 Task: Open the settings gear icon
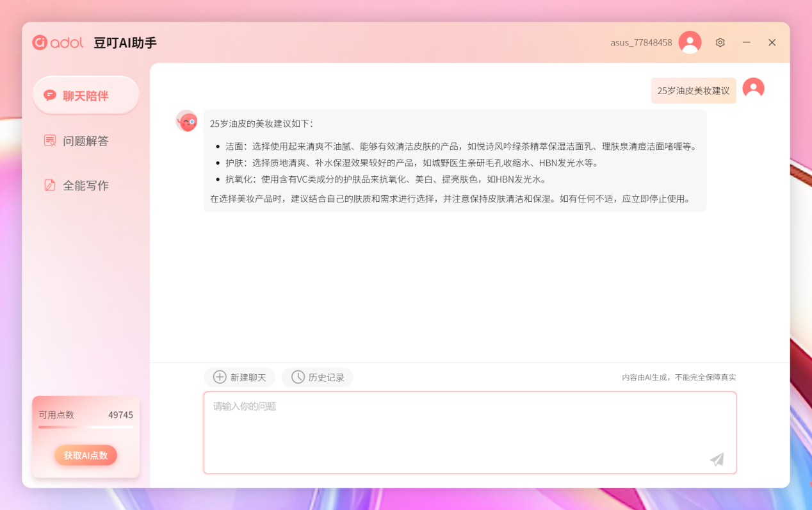(720, 42)
